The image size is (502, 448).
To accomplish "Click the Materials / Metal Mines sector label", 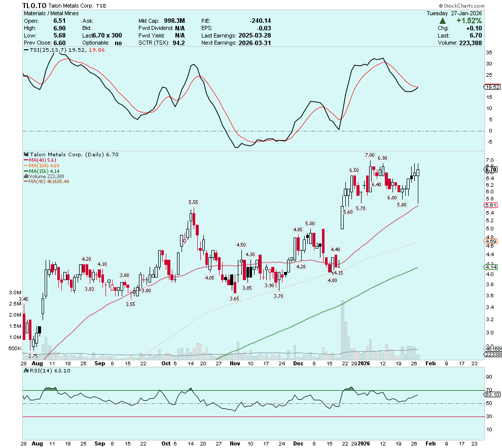I will pos(51,13).
